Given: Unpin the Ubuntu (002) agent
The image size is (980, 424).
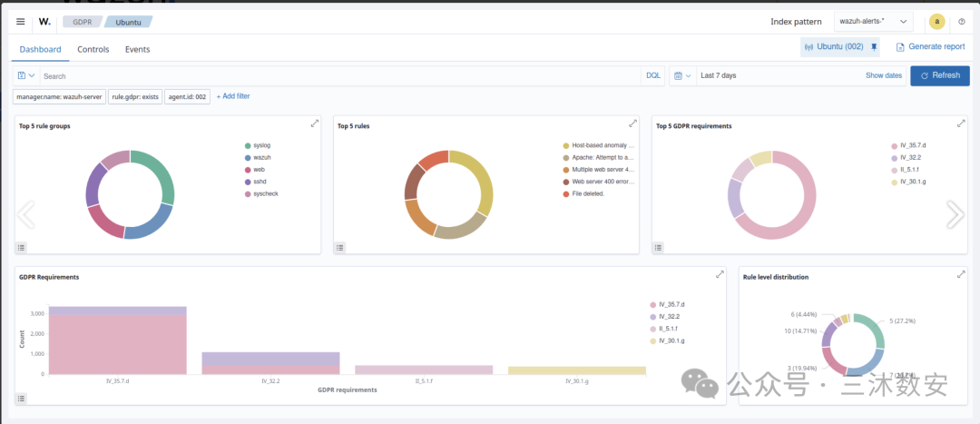Looking at the screenshot, I should tap(874, 47).
